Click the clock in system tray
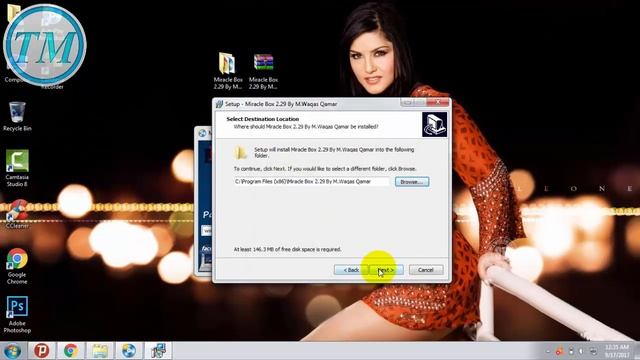 [x=617, y=351]
